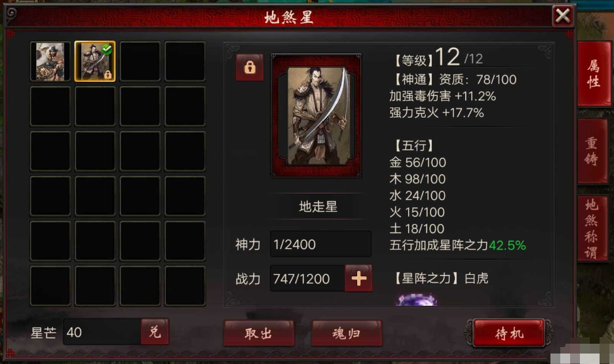Open the 地煞称谓 side tab
This screenshot has width=614, height=364.
click(592, 228)
